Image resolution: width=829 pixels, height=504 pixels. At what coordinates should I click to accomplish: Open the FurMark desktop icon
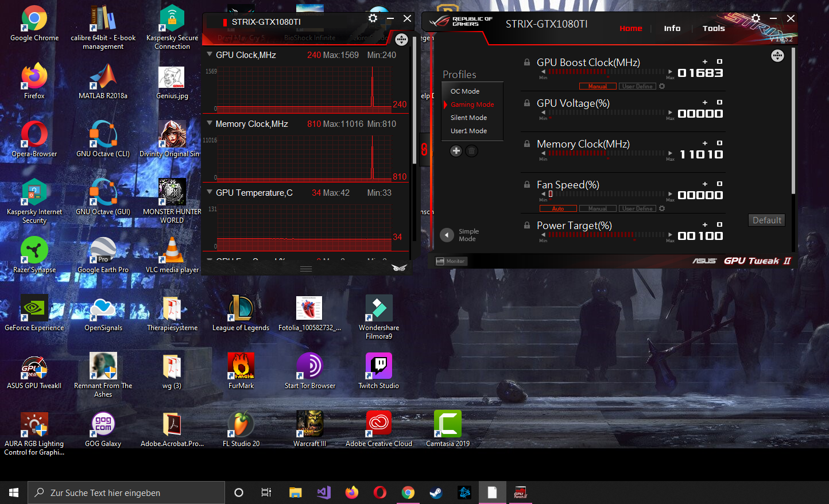point(241,371)
